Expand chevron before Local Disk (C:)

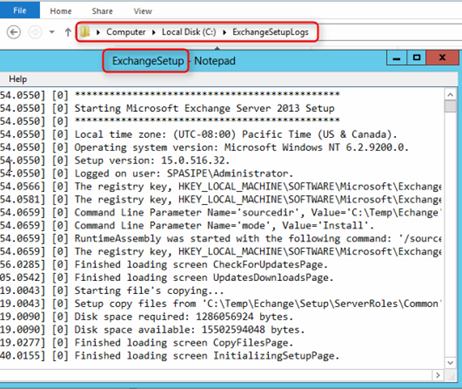(x=154, y=32)
